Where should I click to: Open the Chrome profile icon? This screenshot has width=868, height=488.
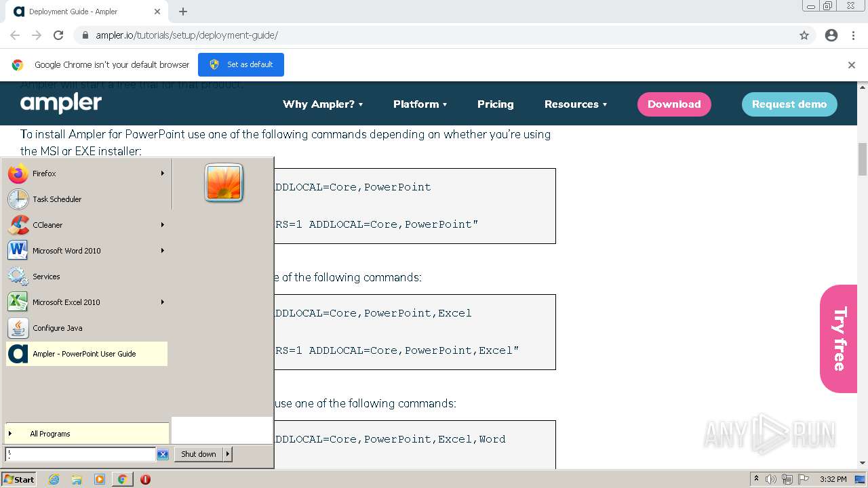click(x=831, y=35)
